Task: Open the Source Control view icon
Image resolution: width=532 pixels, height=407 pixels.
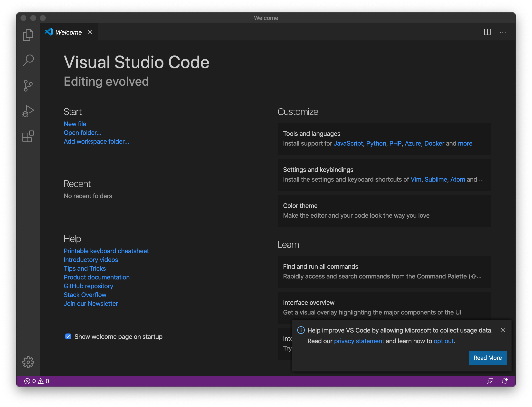Action: point(28,85)
